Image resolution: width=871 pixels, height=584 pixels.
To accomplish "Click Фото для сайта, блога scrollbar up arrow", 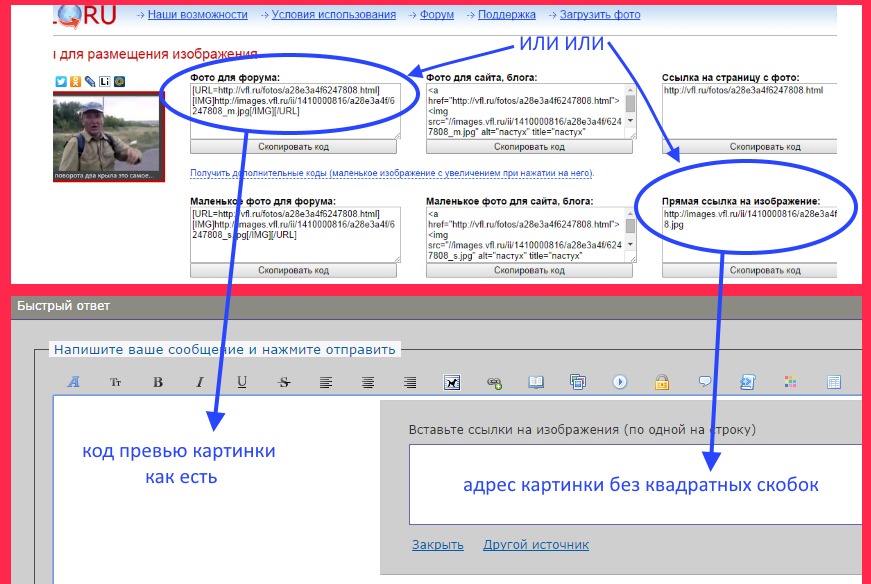I will tap(630, 89).
